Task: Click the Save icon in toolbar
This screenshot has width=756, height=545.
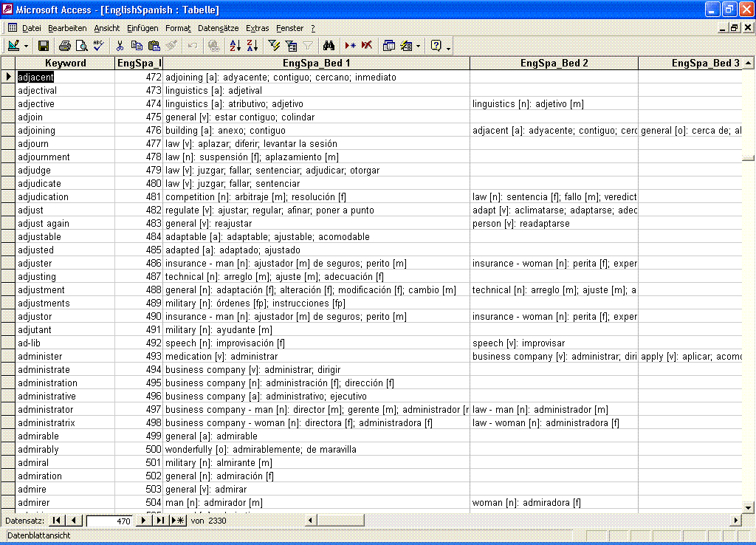Action: (44, 46)
